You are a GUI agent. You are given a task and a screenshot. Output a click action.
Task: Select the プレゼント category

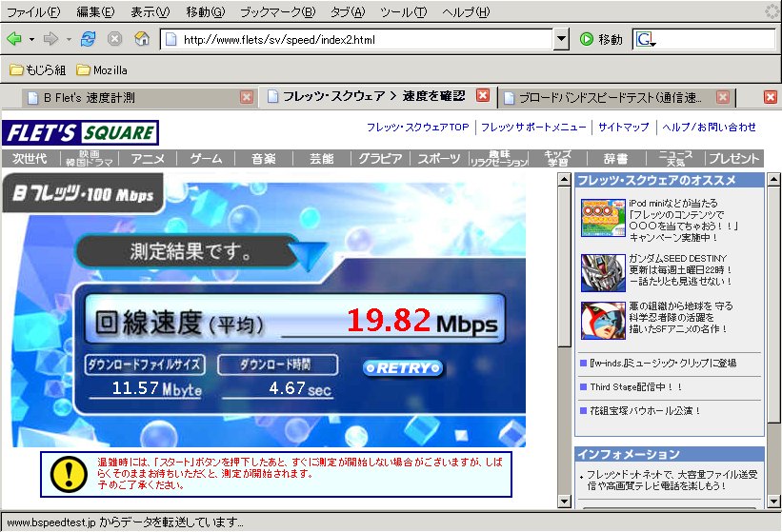(734, 158)
